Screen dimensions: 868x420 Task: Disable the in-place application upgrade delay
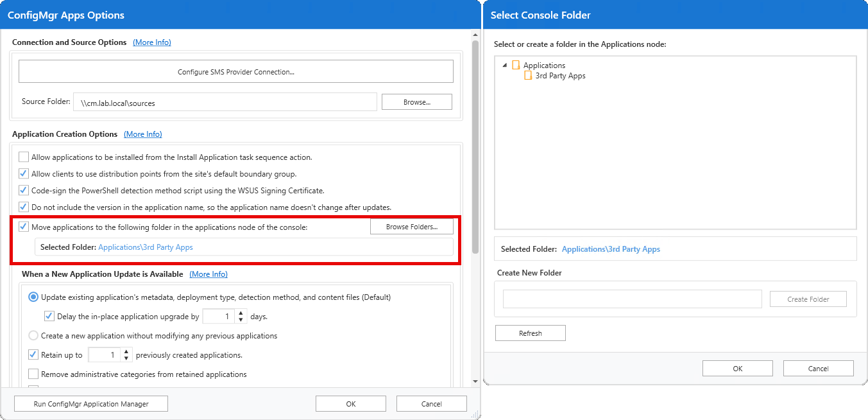coord(49,316)
